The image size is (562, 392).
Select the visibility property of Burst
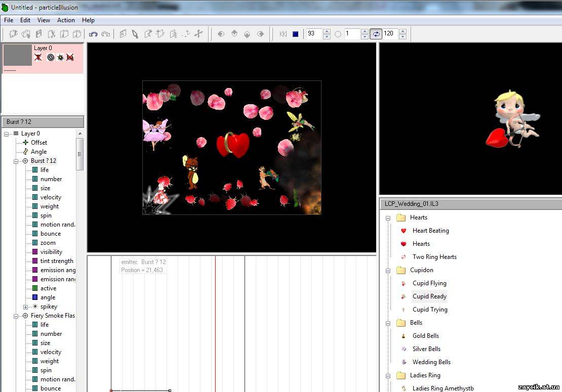51,252
